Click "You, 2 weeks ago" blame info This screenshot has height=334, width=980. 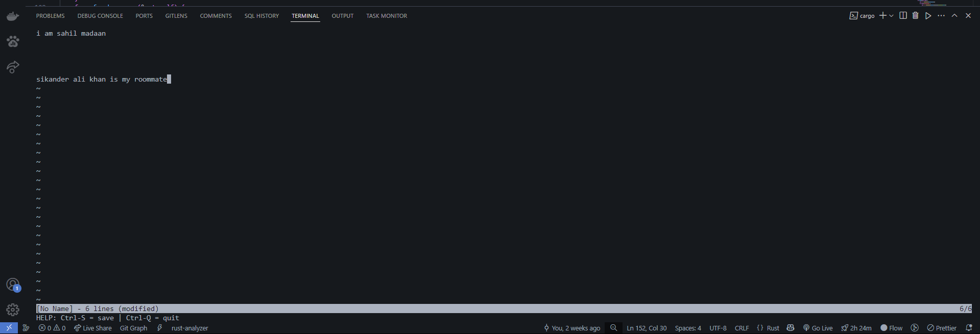[572, 328]
